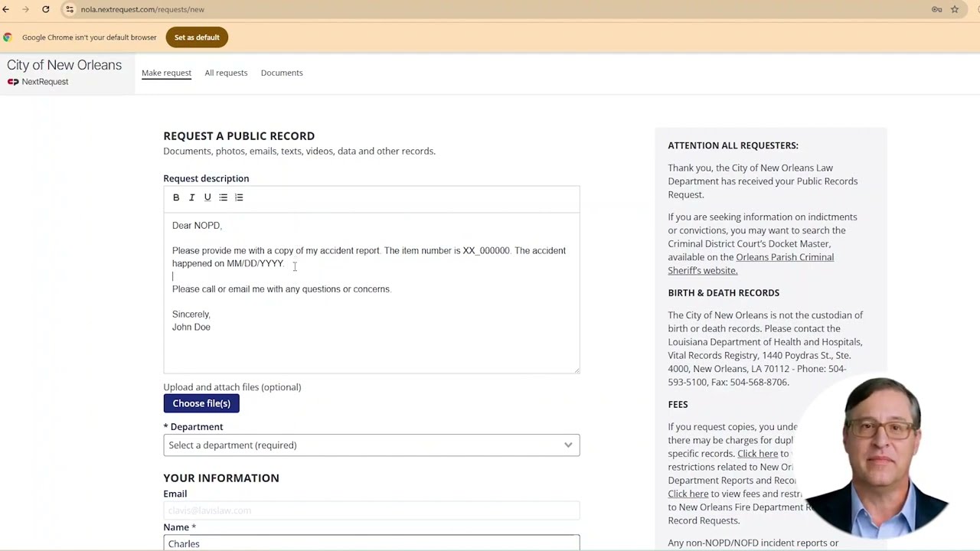Viewport: 980px width, 551px height.
Task: Click the browser back arrow
Action: click(x=5, y=9)
